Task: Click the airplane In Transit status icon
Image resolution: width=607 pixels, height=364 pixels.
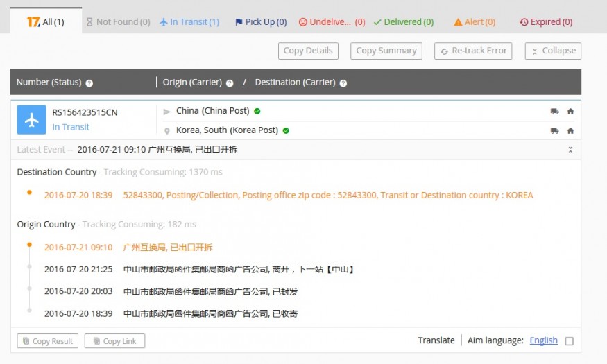Action: pyautogui.click(x=31, y=119)
